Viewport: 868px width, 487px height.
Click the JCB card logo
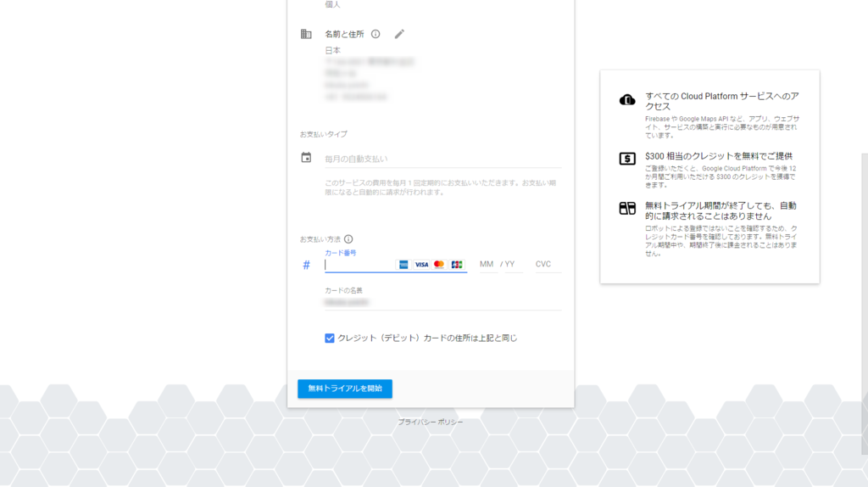(x=457, y=264)
